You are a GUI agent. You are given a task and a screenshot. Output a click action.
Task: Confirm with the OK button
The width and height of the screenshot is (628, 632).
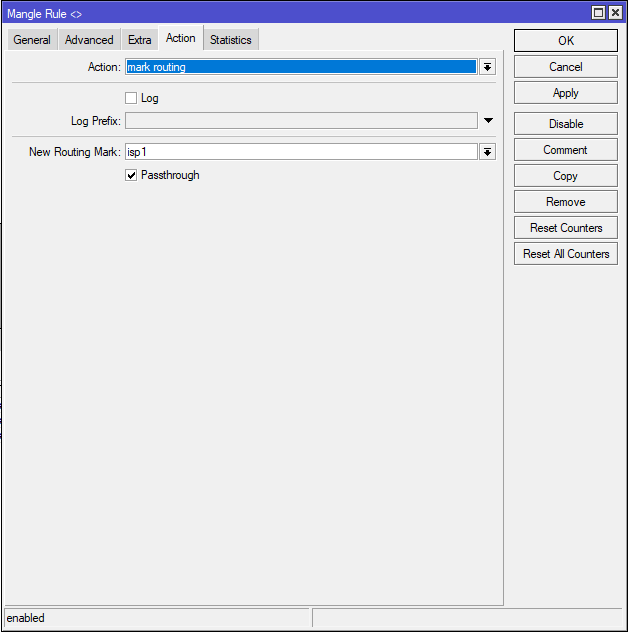566,40
